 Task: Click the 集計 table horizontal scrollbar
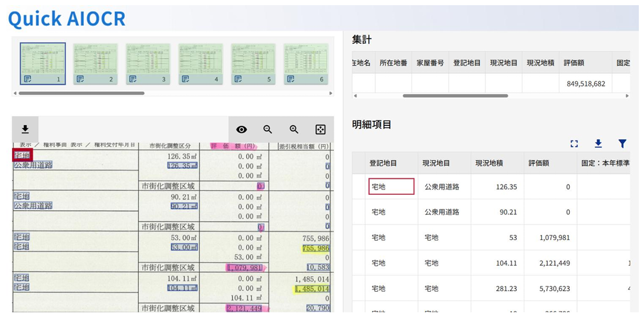(x=455, y=95)
